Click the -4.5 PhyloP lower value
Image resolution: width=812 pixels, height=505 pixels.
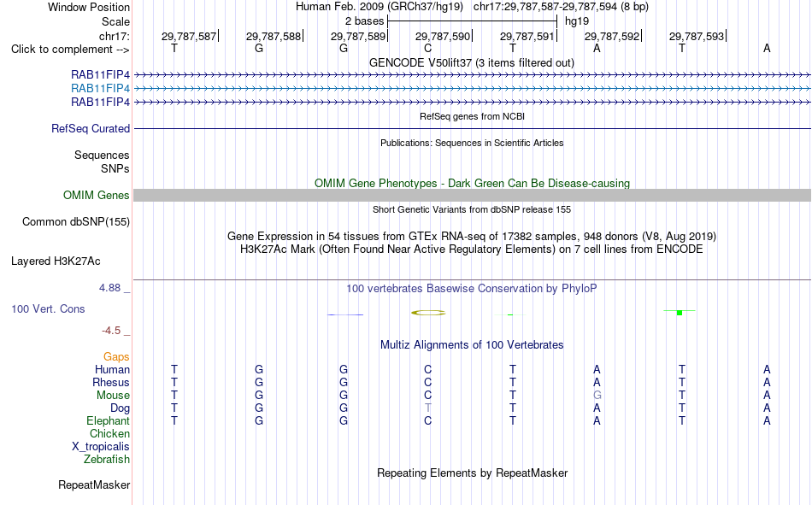pos(111,331)
